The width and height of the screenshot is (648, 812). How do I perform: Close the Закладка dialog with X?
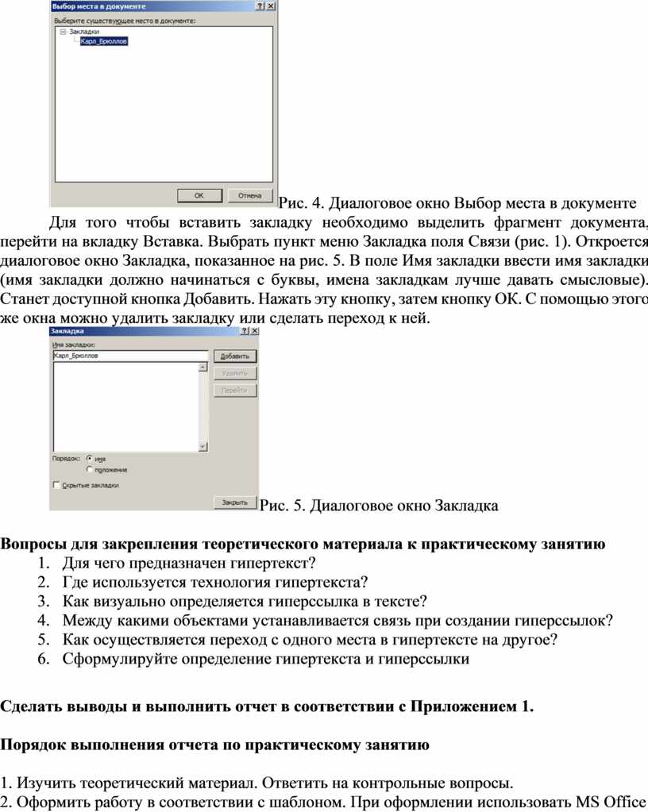click(x=254, y=331)
